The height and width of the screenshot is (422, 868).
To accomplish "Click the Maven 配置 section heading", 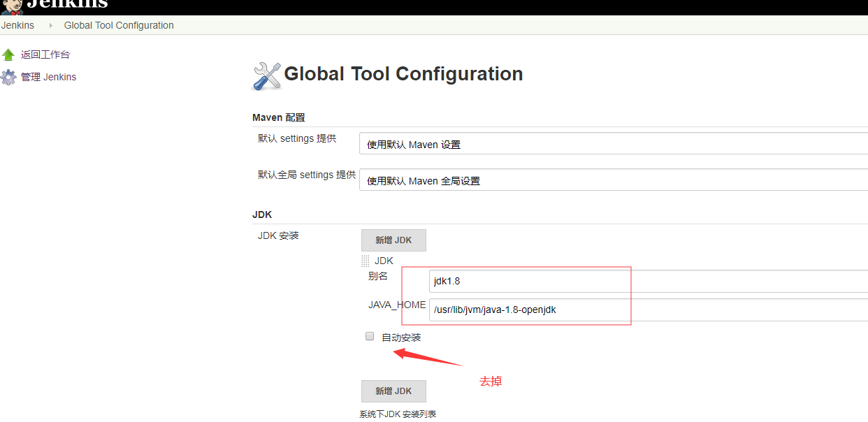I will 279,117.
